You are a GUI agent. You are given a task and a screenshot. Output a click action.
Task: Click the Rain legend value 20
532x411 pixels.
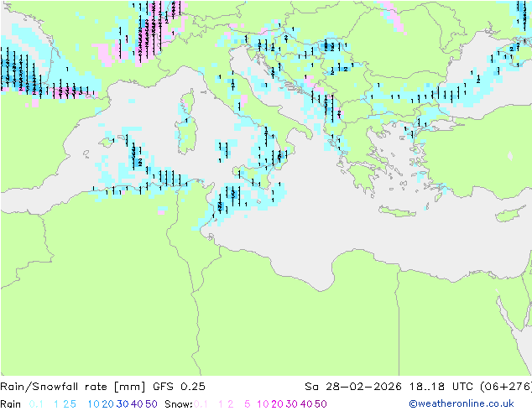[x=108, y=404]
